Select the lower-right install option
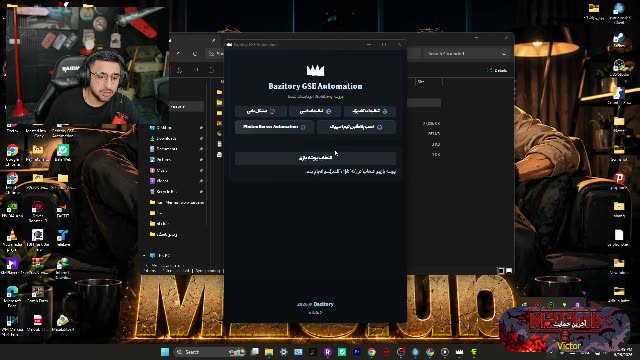 pyautogui.click(x=356, y=127)
